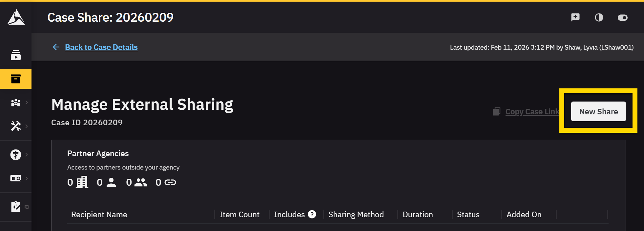Screen dimensions: 644x231
Task: Expand the users section chevron in sidebar
Action: click(x=27, y=103)
